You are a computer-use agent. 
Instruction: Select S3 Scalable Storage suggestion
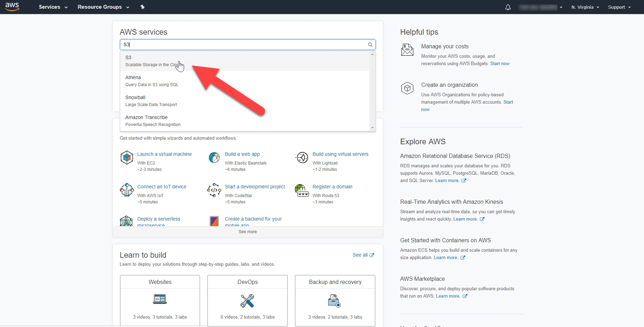[245, 61]
